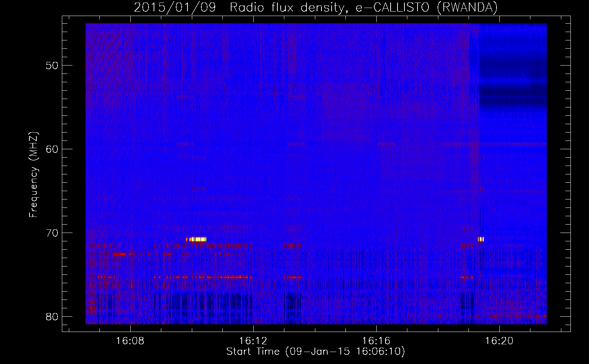Screen dimensions: 589x364
Task: Click the 60 MHz frequency tick label
Action: (x=52, y=149)
